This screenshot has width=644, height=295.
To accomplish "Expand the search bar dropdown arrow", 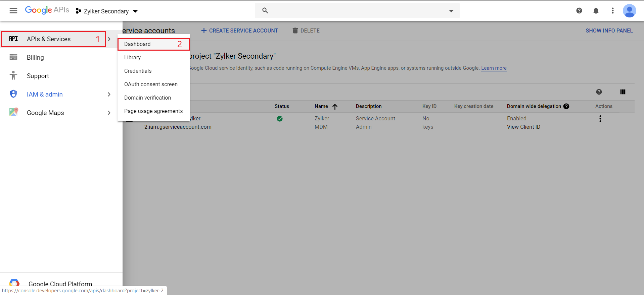I will click(x=451, y=11).
